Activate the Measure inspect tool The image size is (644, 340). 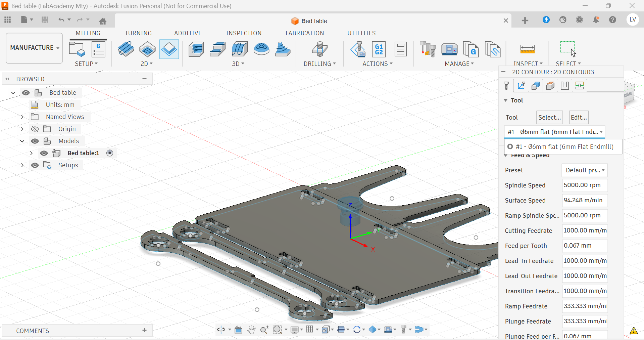527,49
